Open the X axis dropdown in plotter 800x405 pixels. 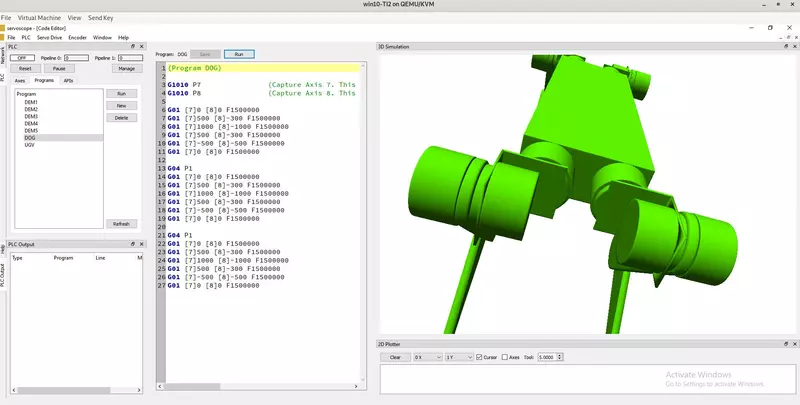(426, 357)
